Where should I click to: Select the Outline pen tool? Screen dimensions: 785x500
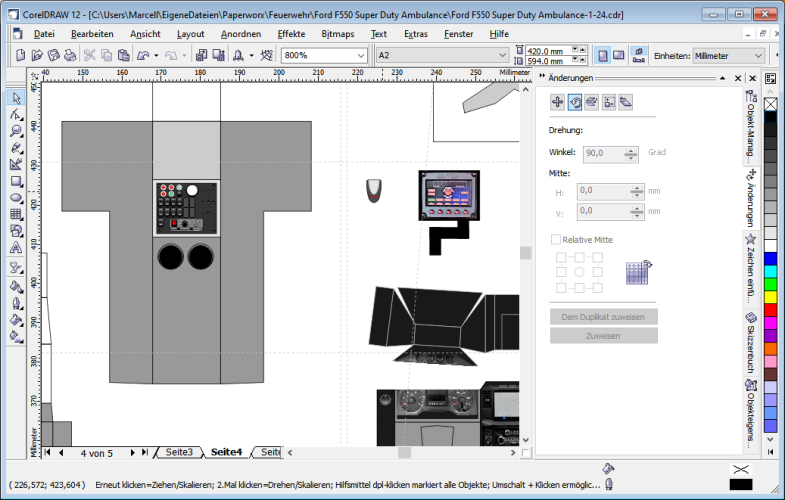pos(16,303)
